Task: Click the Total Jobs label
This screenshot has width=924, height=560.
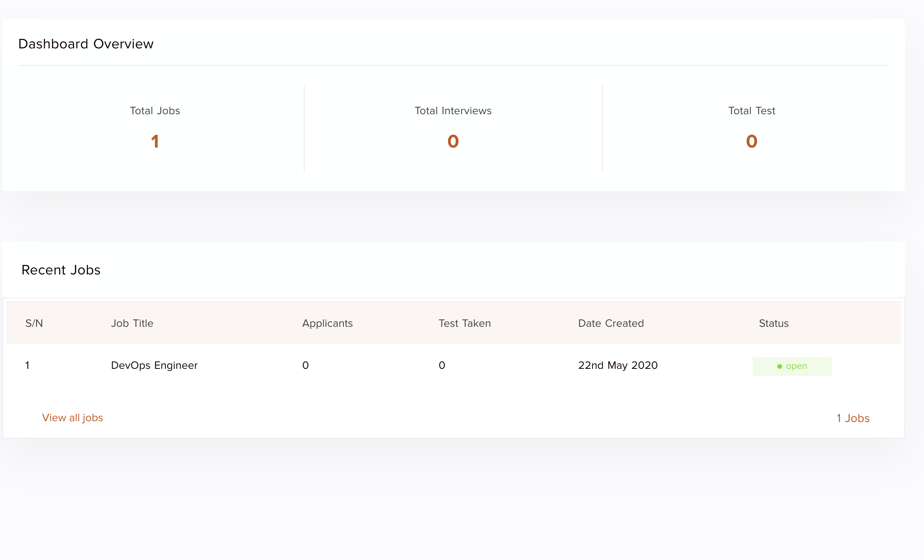Action: (x=155, y=111)
